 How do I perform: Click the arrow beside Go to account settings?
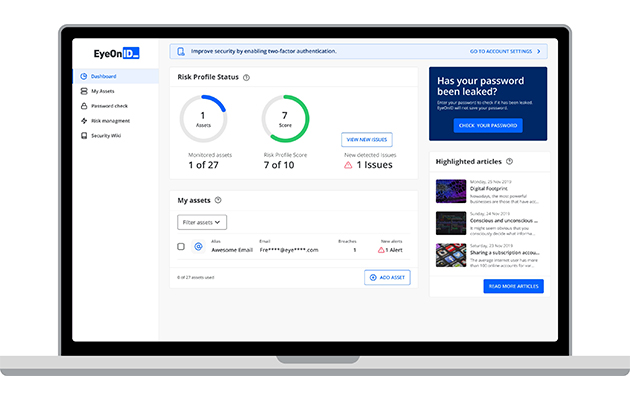pyautogui.click(x=539, y=51)
